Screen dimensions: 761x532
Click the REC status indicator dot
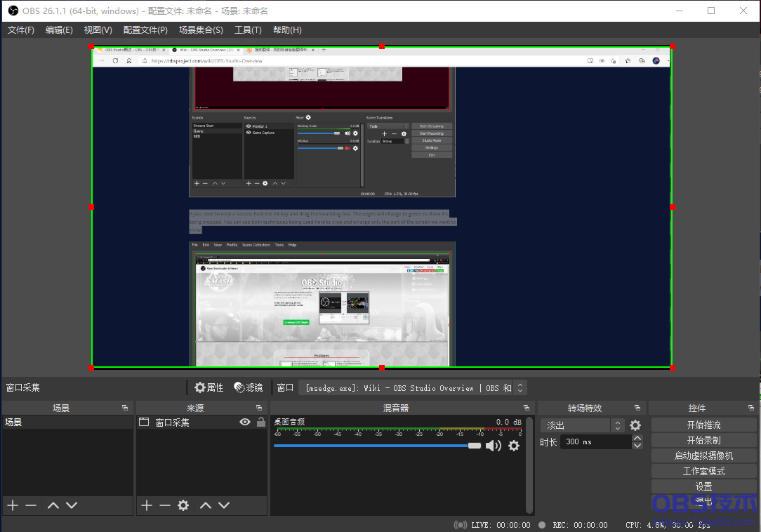(x=542, y=525)
